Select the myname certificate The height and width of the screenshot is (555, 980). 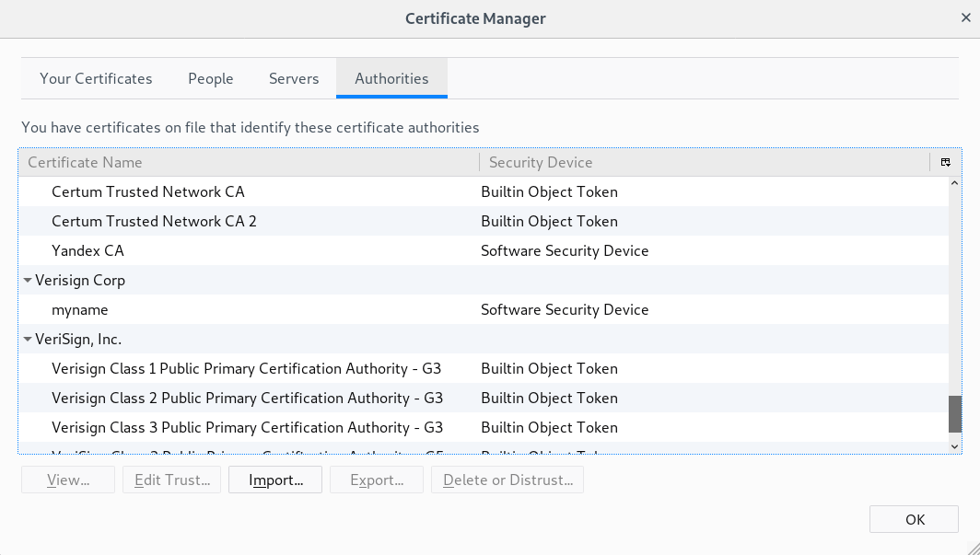tap(484, 309)
